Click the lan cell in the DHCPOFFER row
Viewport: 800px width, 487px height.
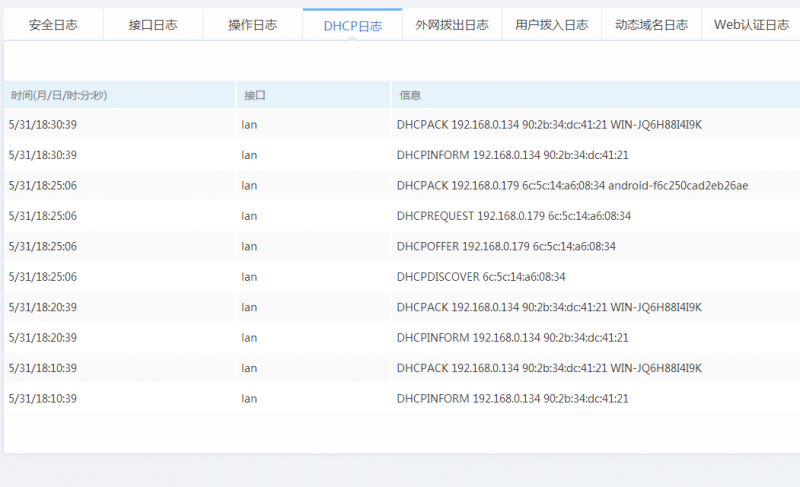pos(249,247)
